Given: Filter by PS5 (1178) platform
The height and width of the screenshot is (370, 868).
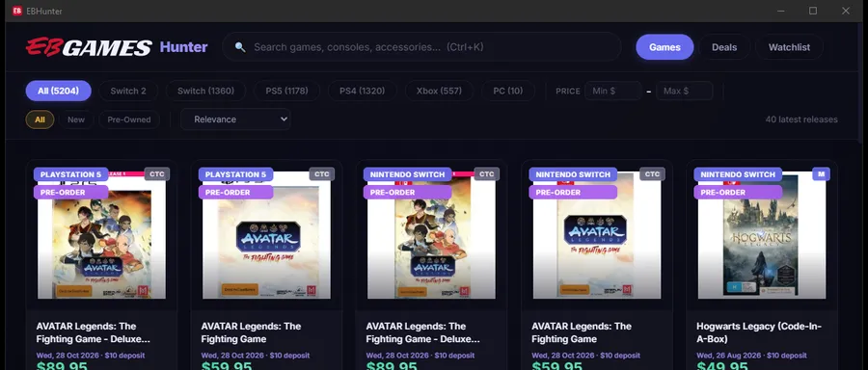Looking at the screenshot, I should 286,91.
